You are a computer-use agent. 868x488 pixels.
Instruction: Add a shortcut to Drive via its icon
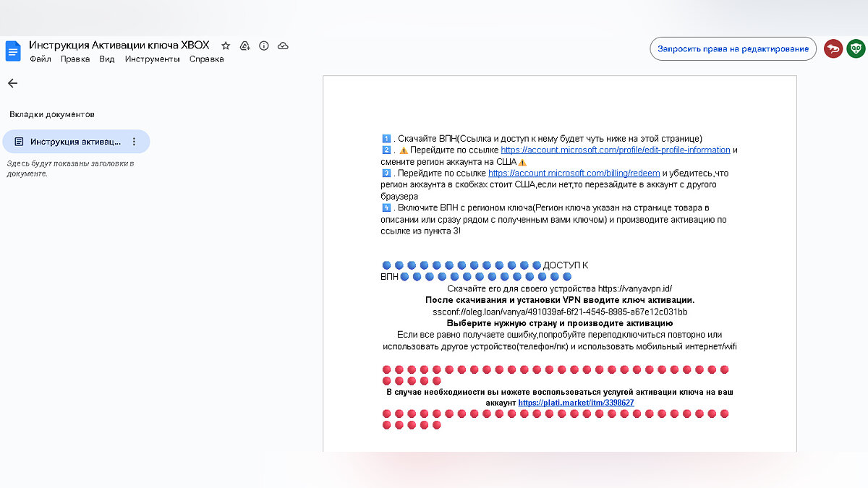tap(244, 46)
